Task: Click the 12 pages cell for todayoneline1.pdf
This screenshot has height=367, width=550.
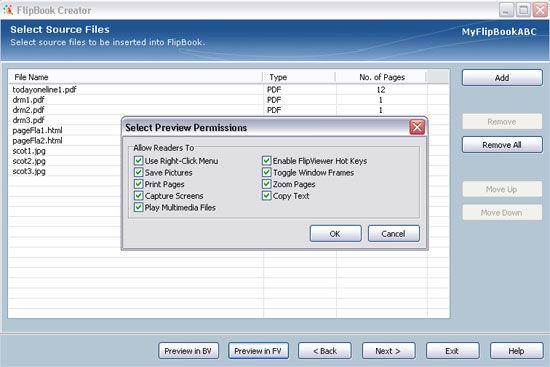Action: pyautogui.click(x=381, y=90)
